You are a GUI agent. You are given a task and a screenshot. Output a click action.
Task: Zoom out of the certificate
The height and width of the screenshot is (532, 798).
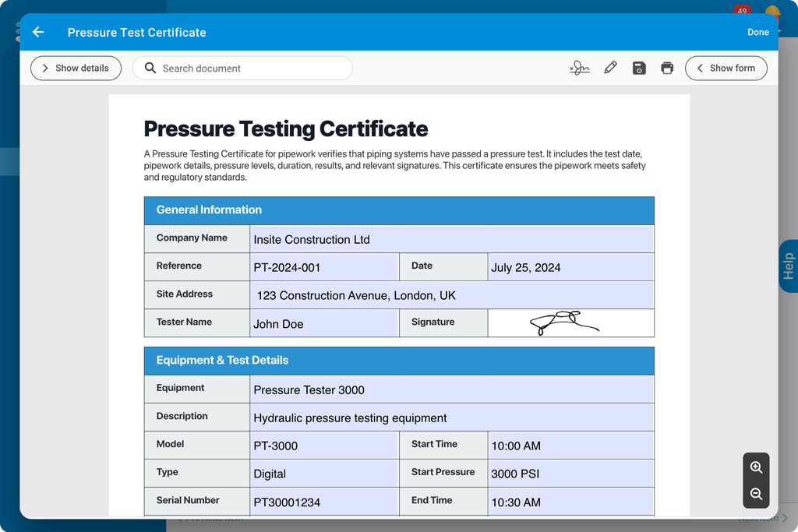point(756,494)
